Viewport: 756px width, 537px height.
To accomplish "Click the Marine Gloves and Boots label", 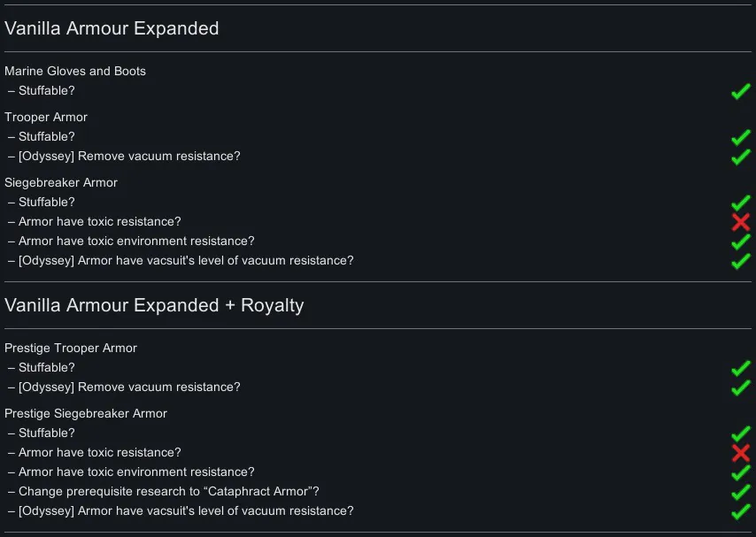I will [75, 71].
